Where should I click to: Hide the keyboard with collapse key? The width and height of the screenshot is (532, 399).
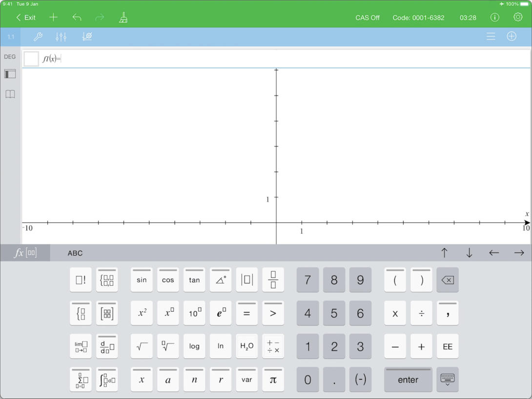pyautogui.click(x=447, y=379)
